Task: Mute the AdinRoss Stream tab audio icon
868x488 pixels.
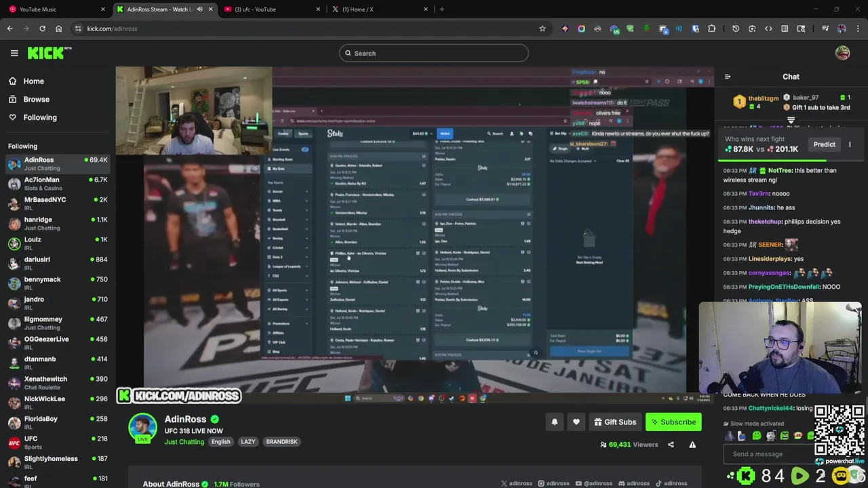Action: pos(199,9)
